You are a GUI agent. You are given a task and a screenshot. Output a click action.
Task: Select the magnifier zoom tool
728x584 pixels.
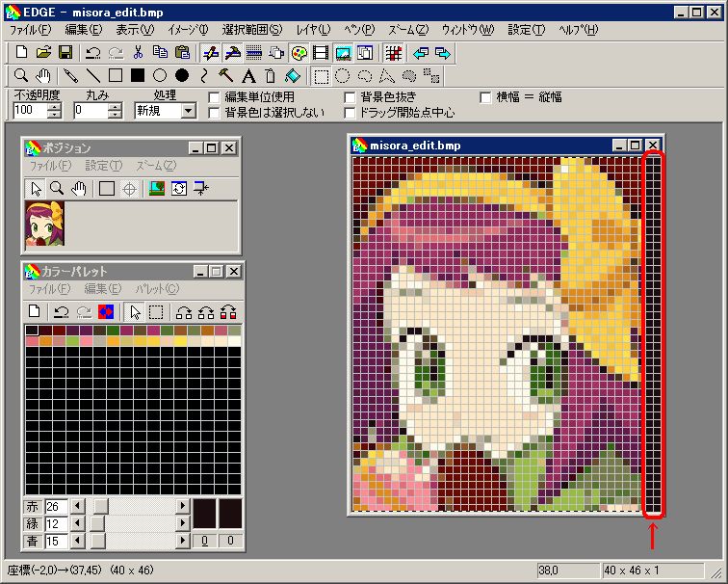[x=21, y=75]
